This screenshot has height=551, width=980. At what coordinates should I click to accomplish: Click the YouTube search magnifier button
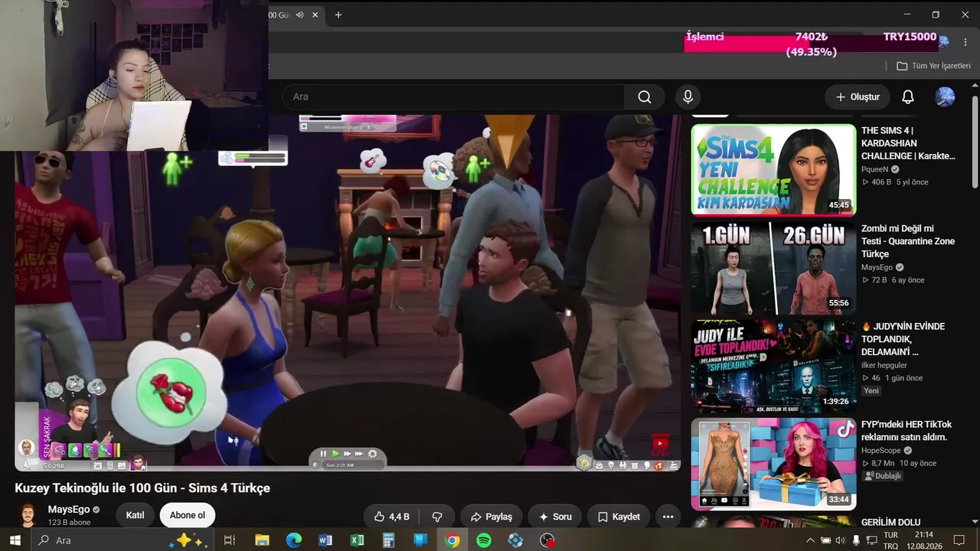click(645, 97)
